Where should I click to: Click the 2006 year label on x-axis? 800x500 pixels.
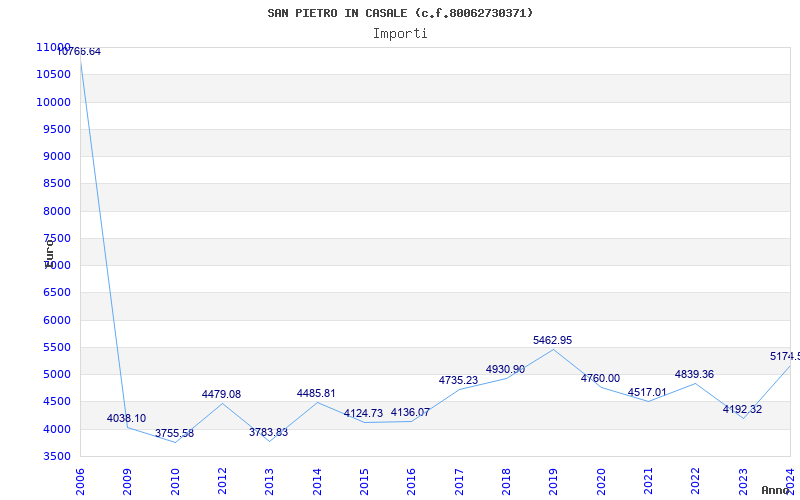pos(81,480)
